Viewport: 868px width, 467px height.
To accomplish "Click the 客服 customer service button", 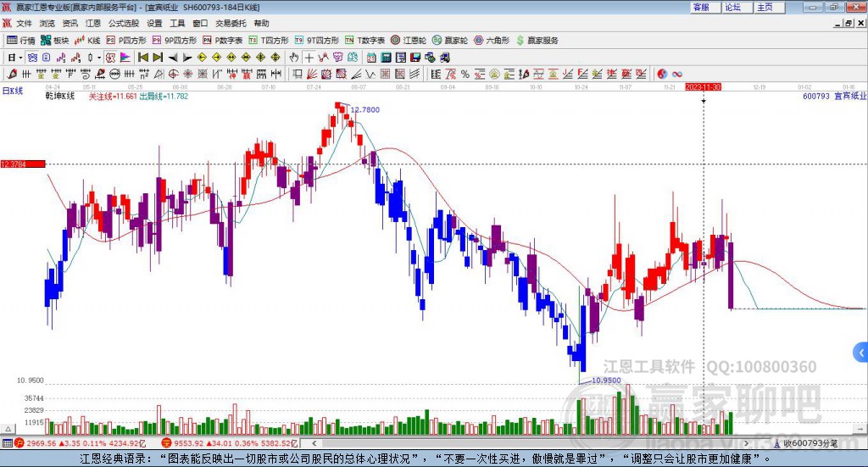I will (x=705, y=7).
